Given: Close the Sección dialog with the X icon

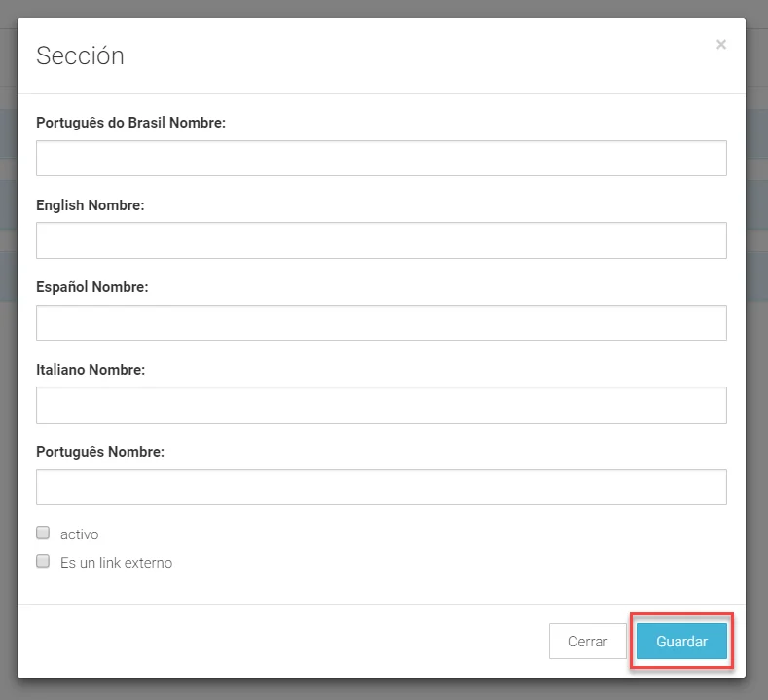Looking at the screenshot, I should coord(720,45).
